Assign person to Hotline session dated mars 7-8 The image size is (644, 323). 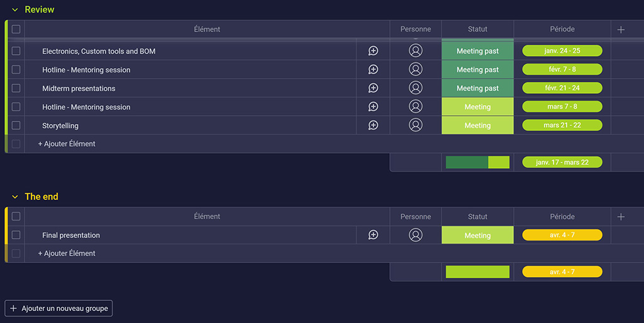click(416, 106)
